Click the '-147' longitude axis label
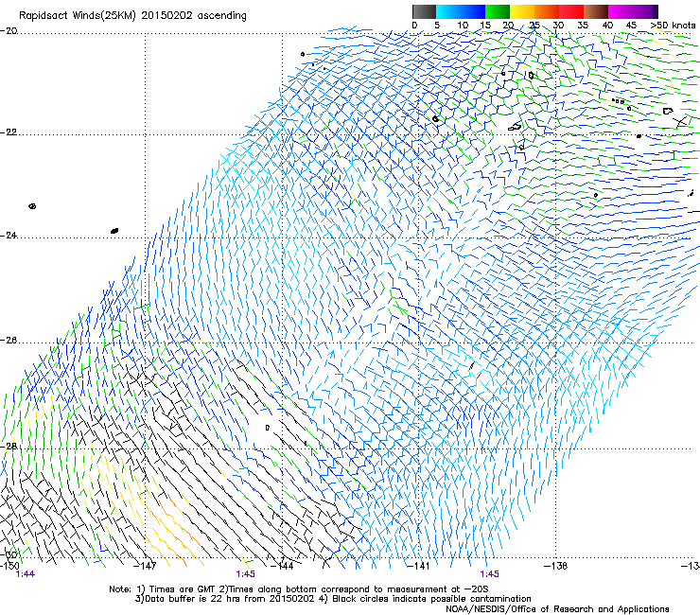The width and height of the screenshot is (700, 615). pos(146,566)
